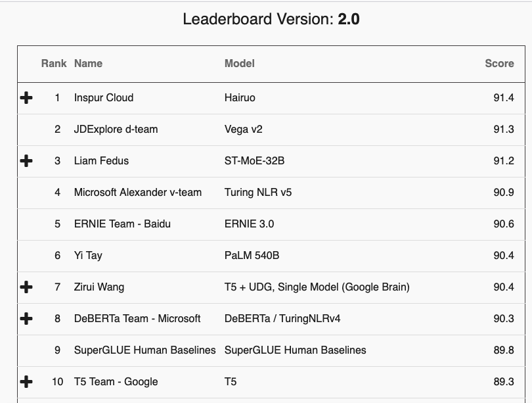Sort the leaderboard by Score
This screenshot has height=403, width=532.
pos(502,64)
